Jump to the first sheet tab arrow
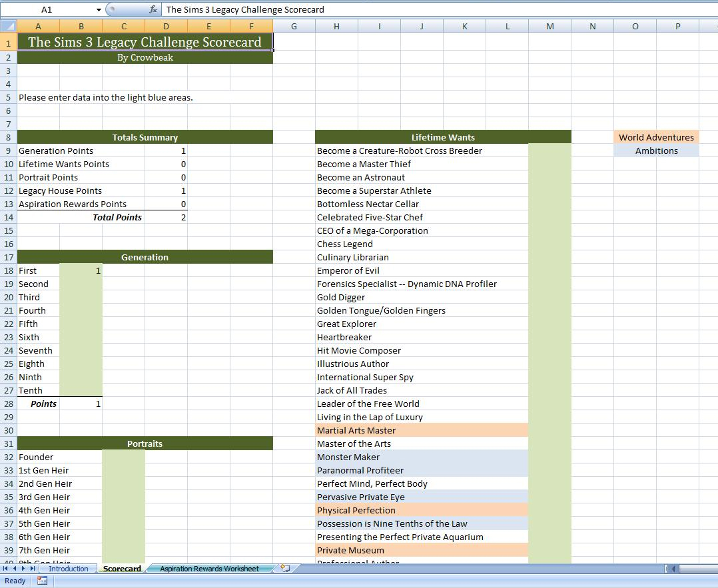Image resolution: width=718 pixels, height=588 pixels. point(5,568)
